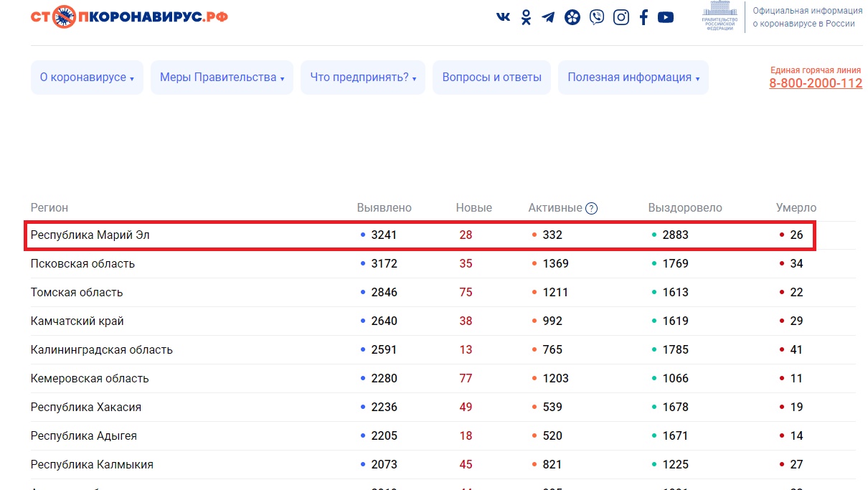868x490 pixels.
Task: Click the Instagram icon
Action: click(621, 17)
